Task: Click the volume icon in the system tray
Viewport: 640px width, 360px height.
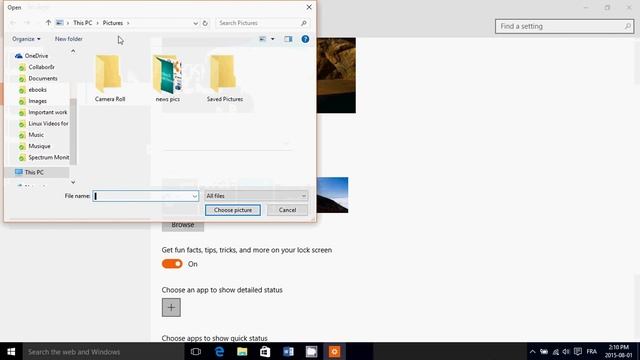Action: click(x=566, y=351)
